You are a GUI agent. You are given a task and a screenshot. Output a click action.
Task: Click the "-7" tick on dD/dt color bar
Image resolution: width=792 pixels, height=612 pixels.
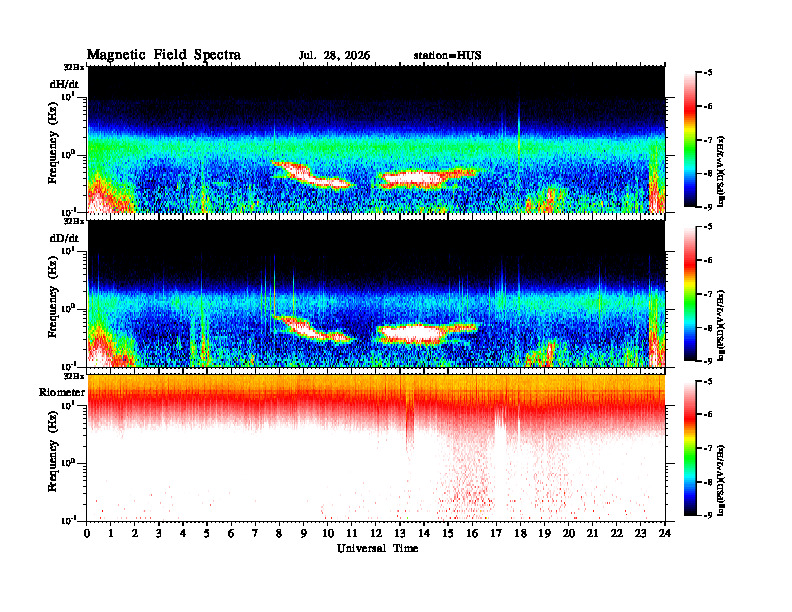[708, 294]
